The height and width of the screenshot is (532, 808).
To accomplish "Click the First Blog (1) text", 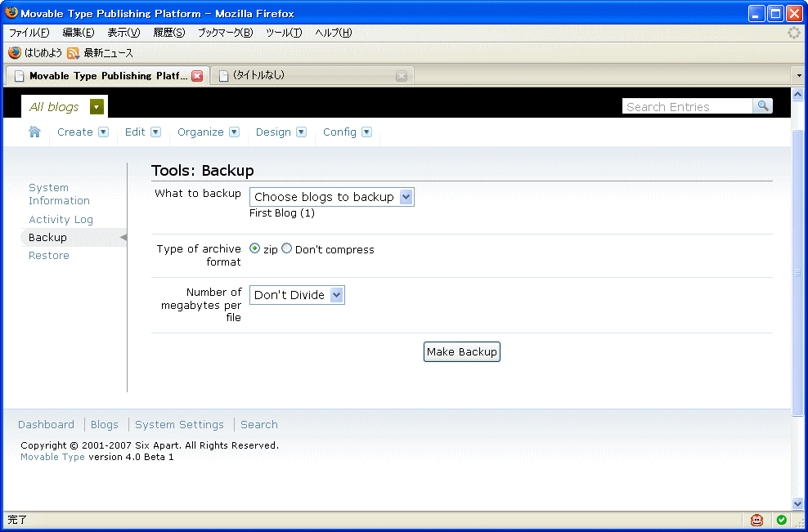I will click(282, 213).
